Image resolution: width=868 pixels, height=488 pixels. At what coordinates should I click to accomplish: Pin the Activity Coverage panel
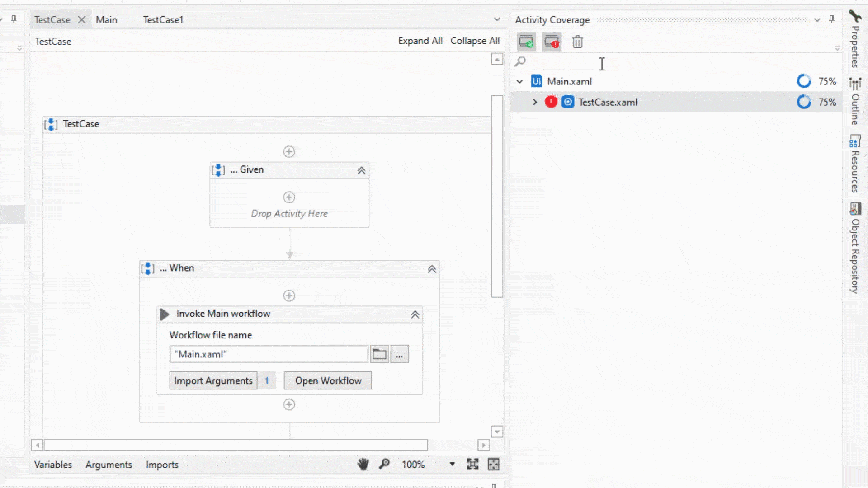(831, 19)
